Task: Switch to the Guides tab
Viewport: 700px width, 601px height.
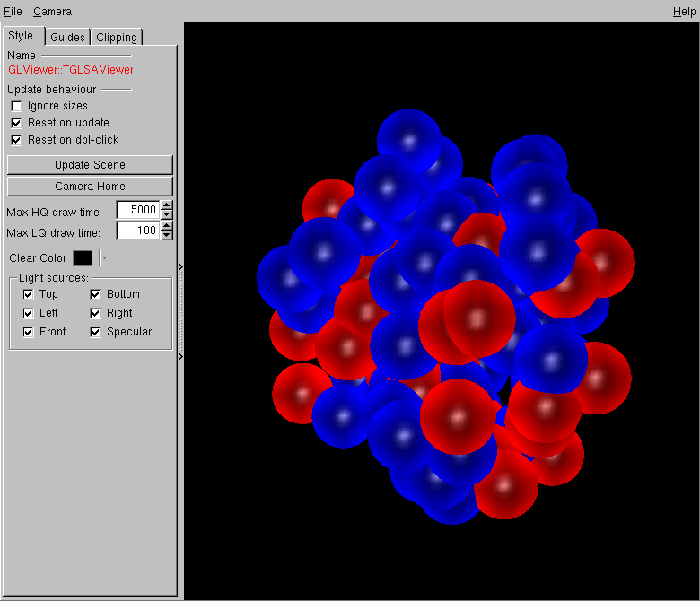Action: [67, 37]
